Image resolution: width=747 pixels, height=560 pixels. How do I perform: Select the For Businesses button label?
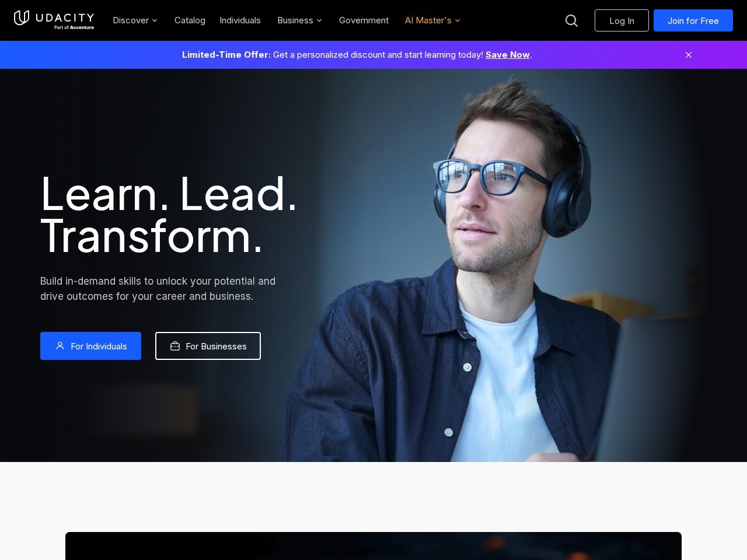(216, 346)
